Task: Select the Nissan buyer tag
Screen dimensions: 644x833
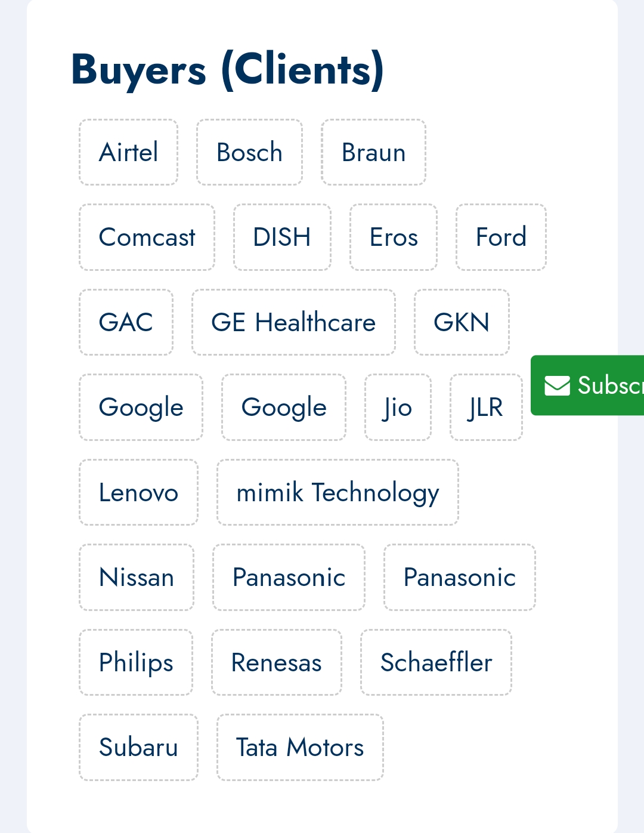Action: pyautogui.click(x=137, y=578)
